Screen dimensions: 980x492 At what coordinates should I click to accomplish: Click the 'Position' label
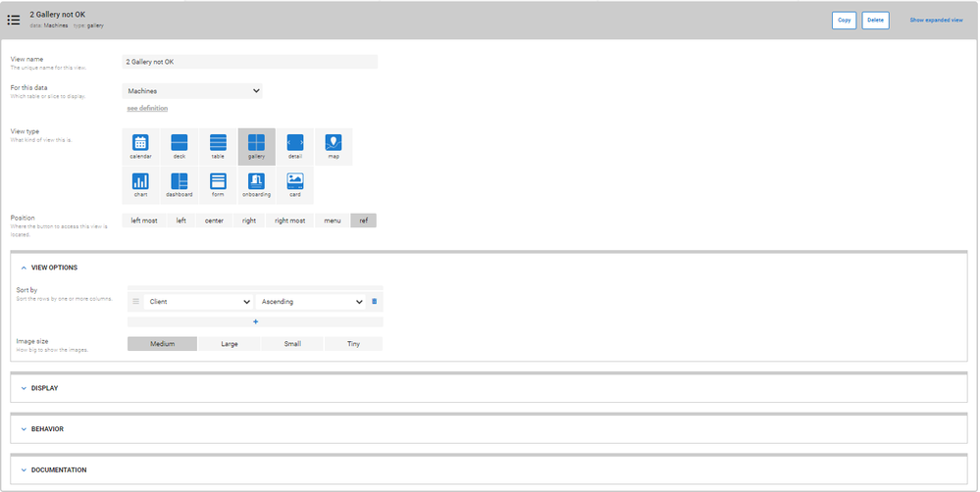point(23,218)
